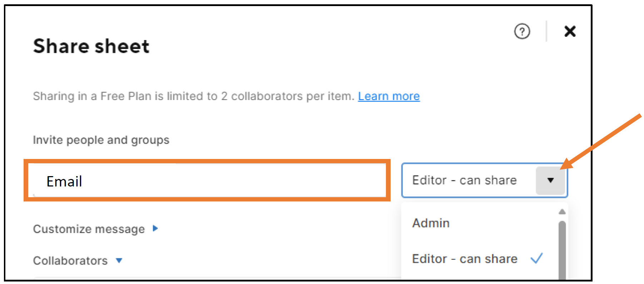Image resolution: width=644 pixels, height=284 pixels.
Task: Click into the Email input field
Action: tap(207, 180)
